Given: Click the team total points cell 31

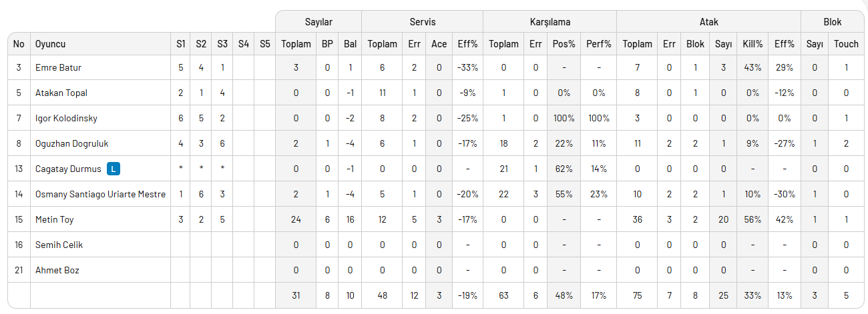Looking at the screenshot, I should tap(296, 295).
